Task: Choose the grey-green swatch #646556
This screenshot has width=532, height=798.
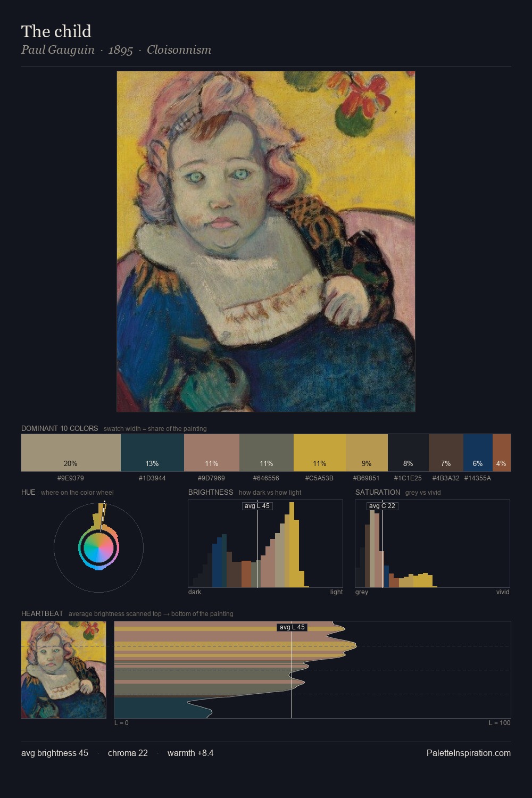Action: (267, 453)
